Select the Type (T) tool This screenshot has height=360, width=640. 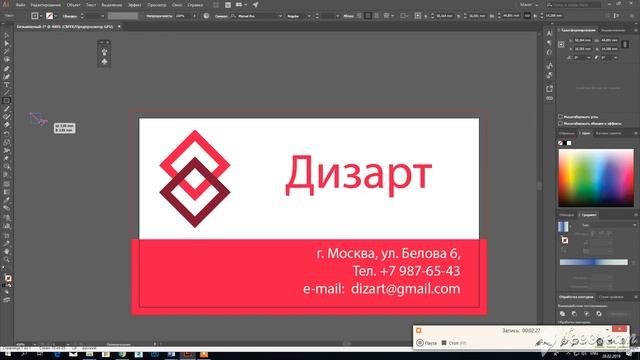coord(7,85)
